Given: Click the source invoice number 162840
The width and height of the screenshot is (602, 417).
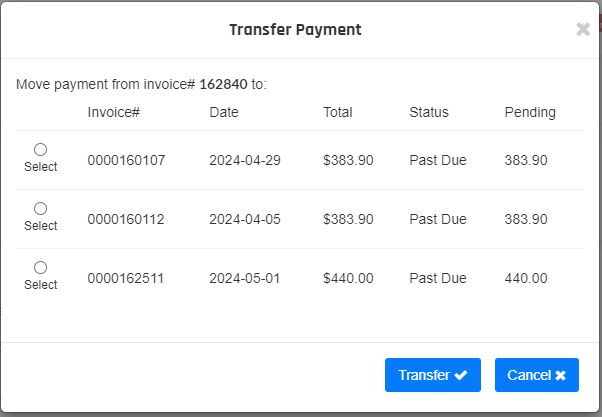Looking at the screenshot, I should (223, 84).
